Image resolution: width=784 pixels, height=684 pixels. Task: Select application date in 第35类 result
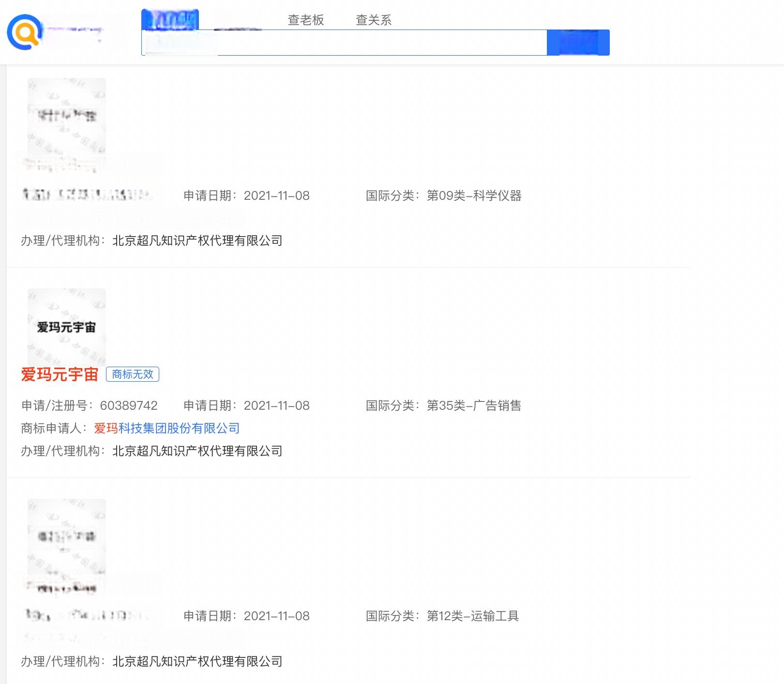pyautogui.click(x=277, y=405)
